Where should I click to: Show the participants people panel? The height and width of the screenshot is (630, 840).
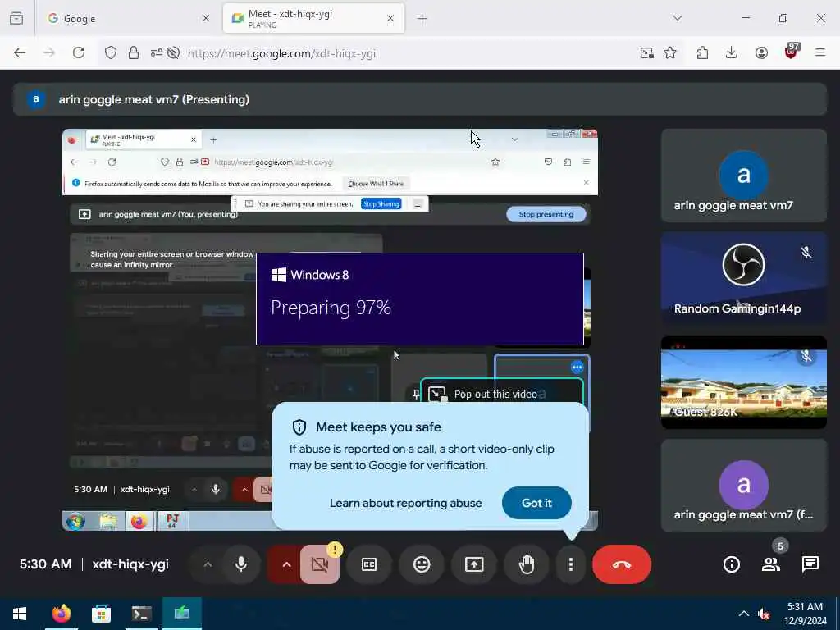(771, 564)
